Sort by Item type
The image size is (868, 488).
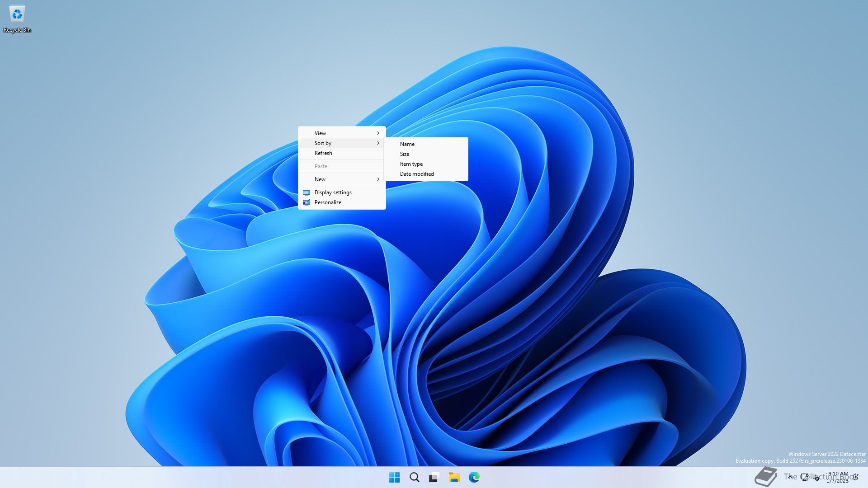(411, 164)
